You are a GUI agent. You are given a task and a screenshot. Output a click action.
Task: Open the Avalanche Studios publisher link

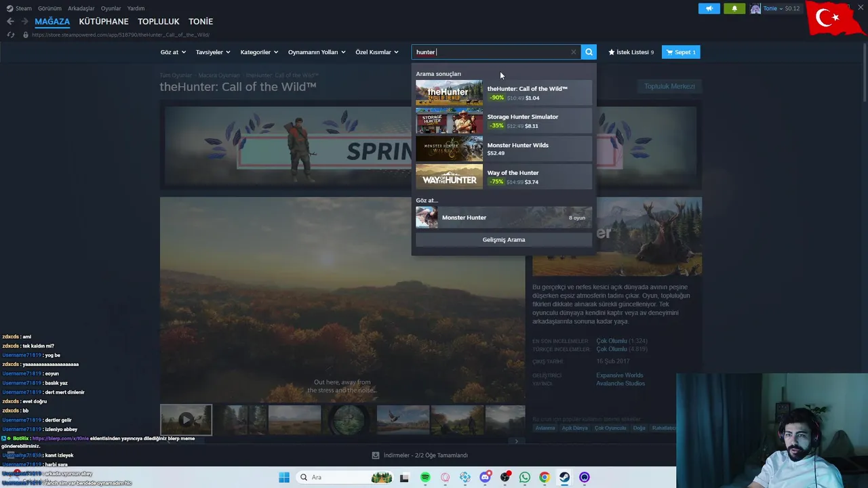[x=620, y=384]
